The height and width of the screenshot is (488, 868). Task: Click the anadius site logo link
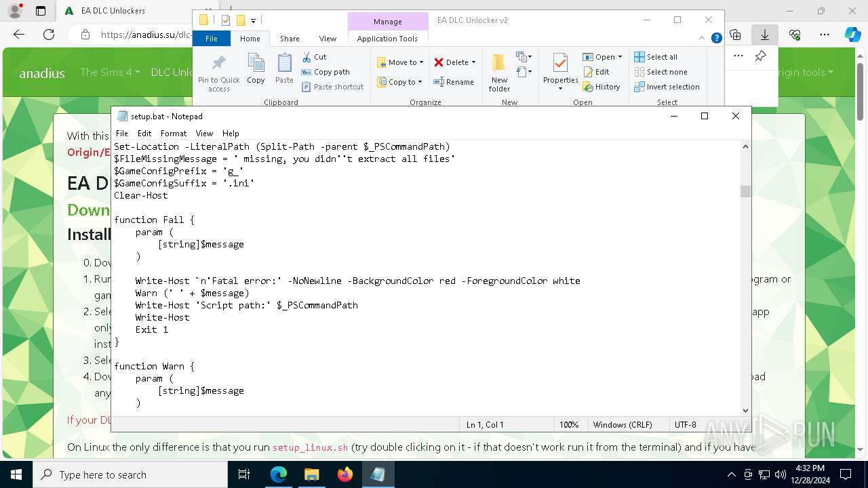pyautogui.click(x=42, y=73)
